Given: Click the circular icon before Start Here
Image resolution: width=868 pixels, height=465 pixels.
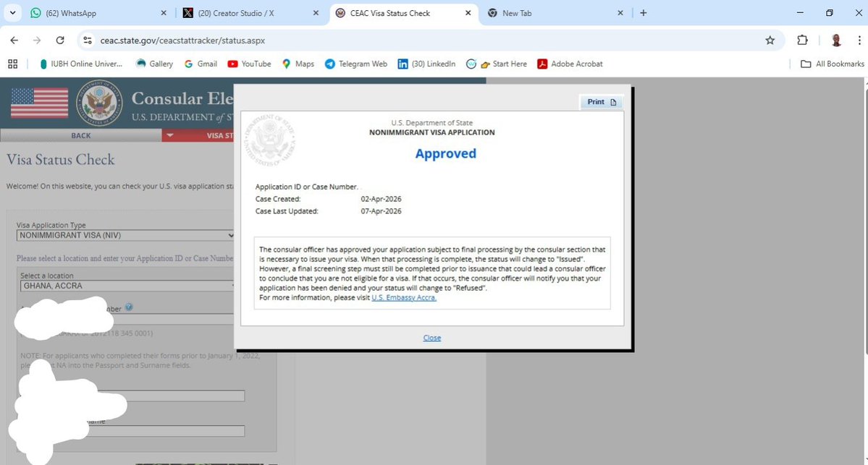Looking at the screenshot, I should point(471,64).
